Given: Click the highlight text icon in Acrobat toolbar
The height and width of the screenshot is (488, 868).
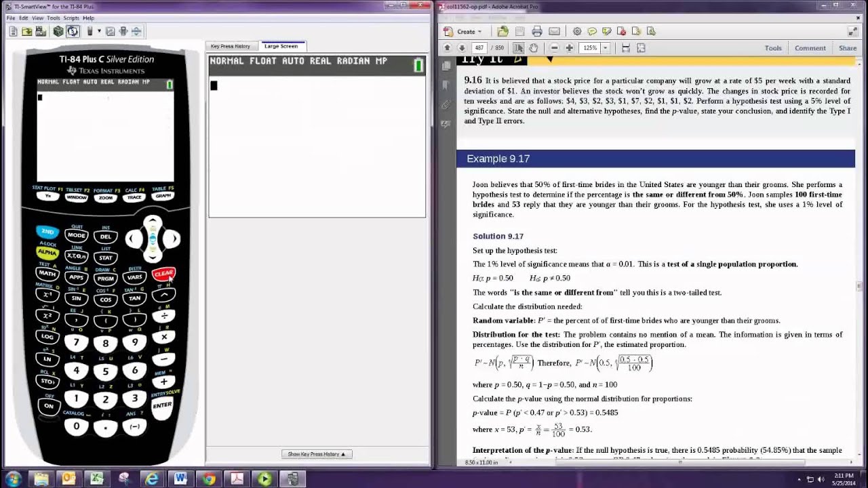Looking at the screenshot, I should pyautogui.click(x=607, y=31).
